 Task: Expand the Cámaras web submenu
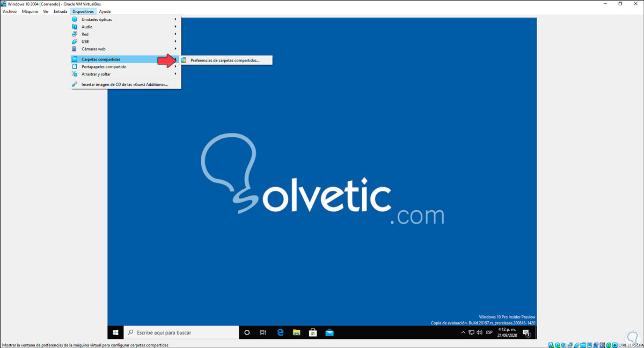click(126, 49)
